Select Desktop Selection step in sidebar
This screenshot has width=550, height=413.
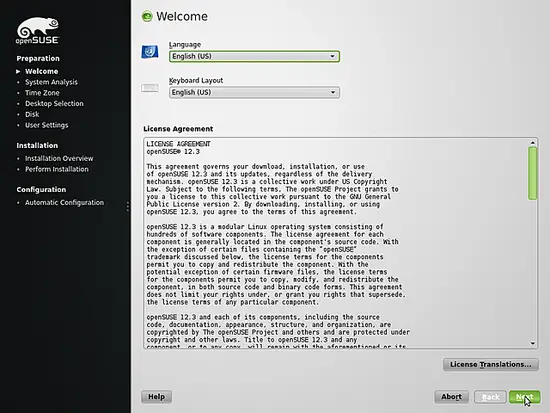click(54, 104)
